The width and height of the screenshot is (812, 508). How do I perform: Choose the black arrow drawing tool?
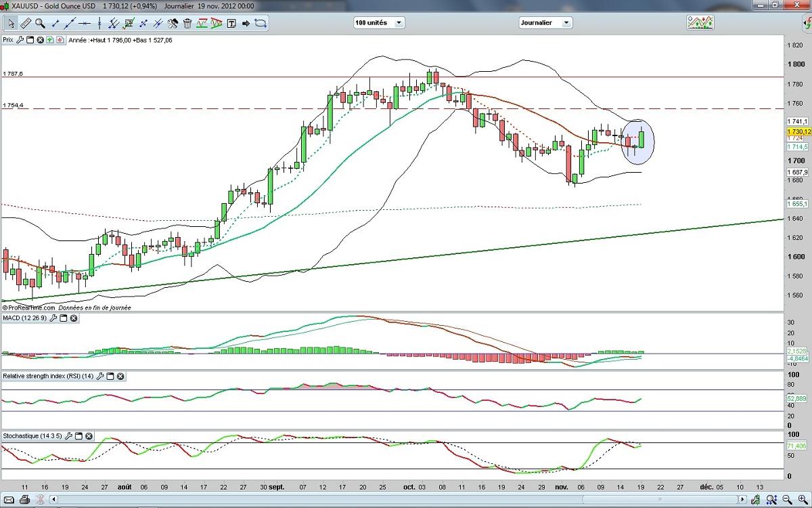click(246, 23)
